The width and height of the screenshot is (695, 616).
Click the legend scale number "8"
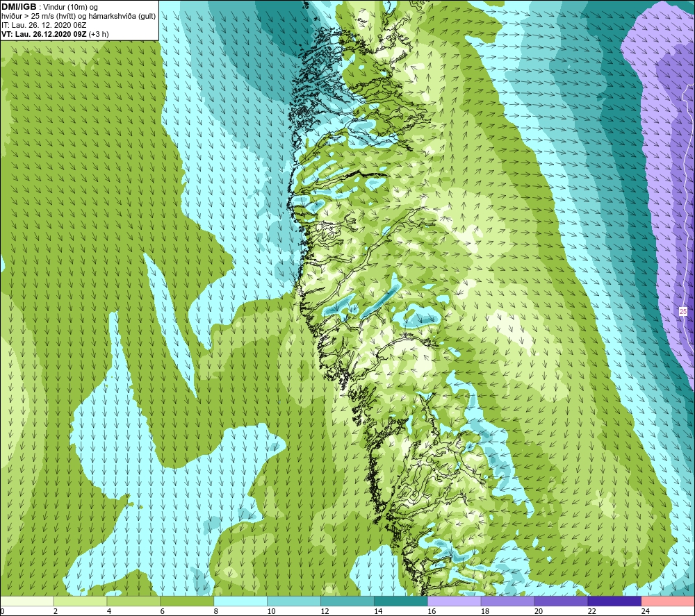click(x=216, y=611)
